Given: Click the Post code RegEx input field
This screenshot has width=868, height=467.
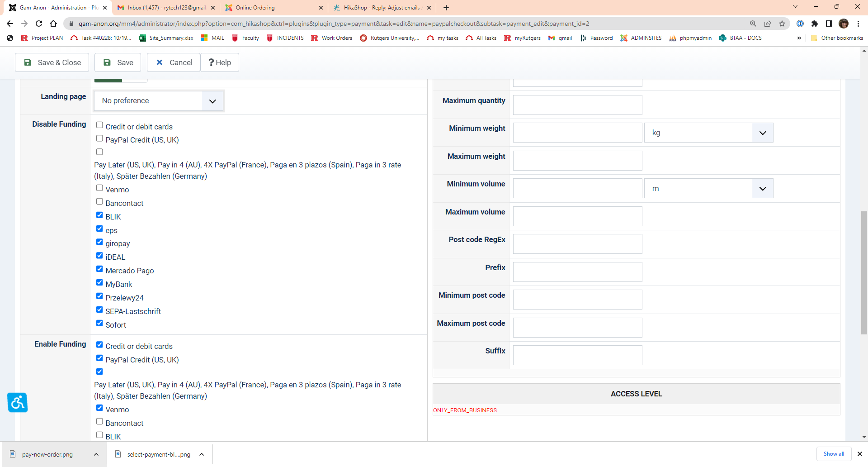Looking at the screenshot, I should 577,244.
